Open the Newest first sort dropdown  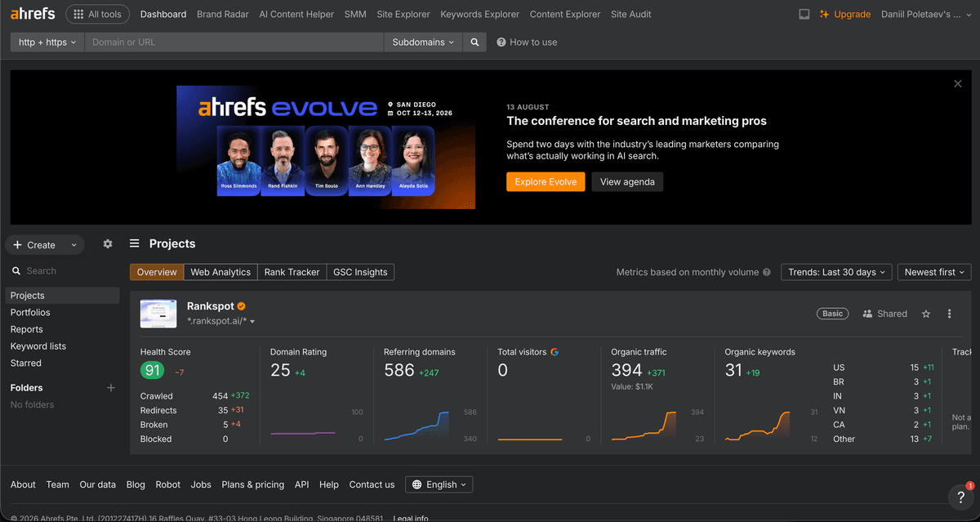(x=934, y=272)
